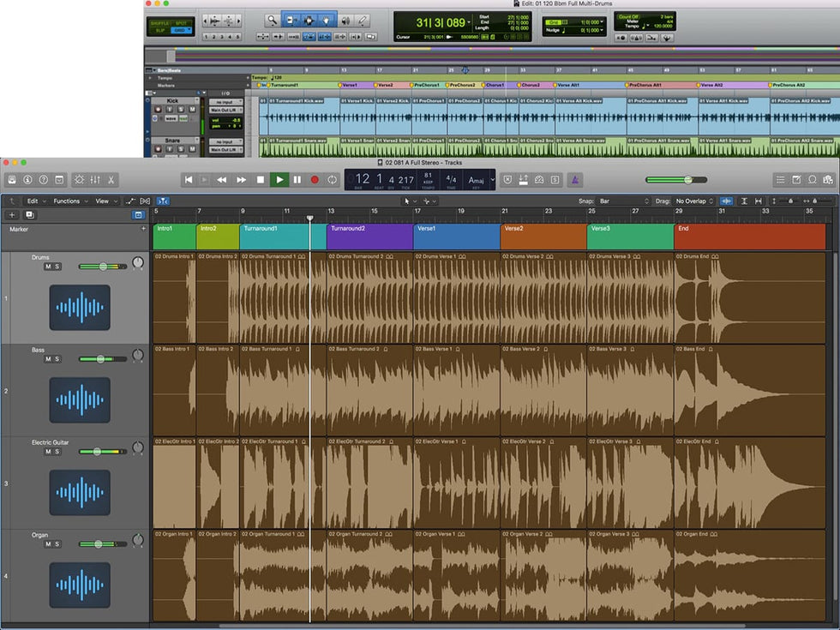
Task: Open the Snap Bar dropdown
Action: [623, 201]
